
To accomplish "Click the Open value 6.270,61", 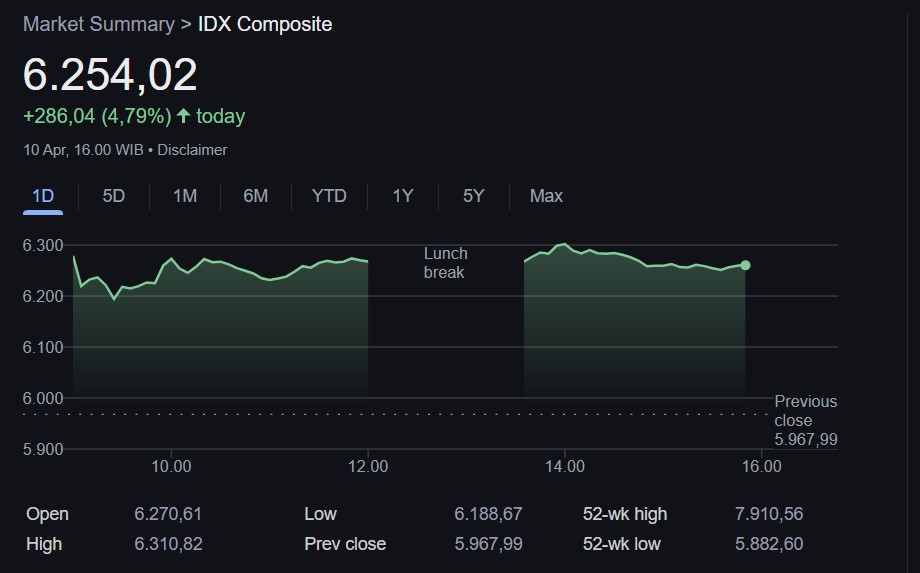I will click(x=168, y=514).
